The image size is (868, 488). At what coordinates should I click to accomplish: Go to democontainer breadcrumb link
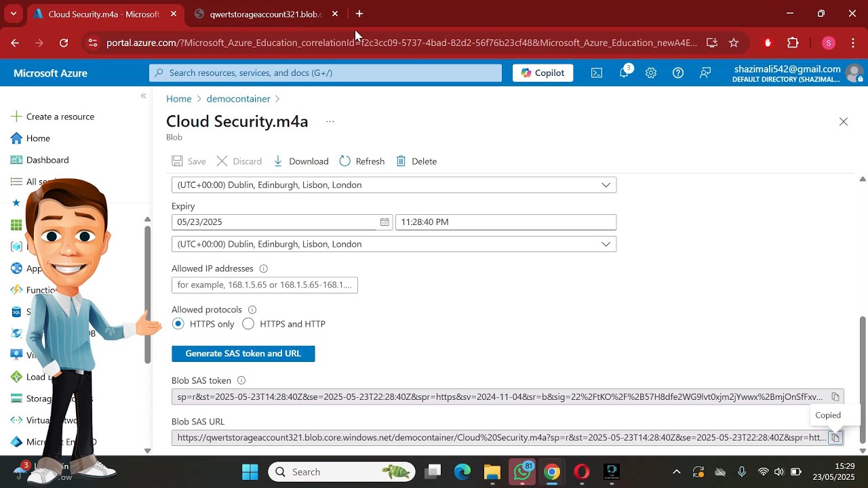(239, 99)
